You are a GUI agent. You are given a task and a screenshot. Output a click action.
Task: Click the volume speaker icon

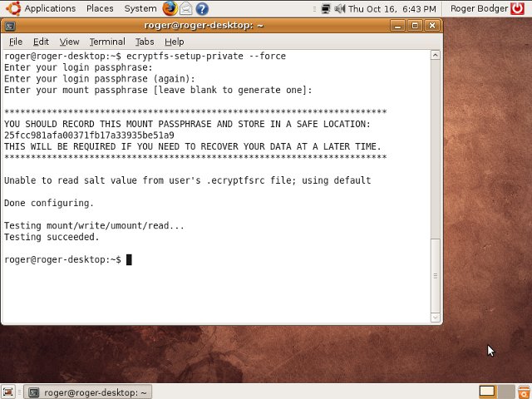point(340,8)
